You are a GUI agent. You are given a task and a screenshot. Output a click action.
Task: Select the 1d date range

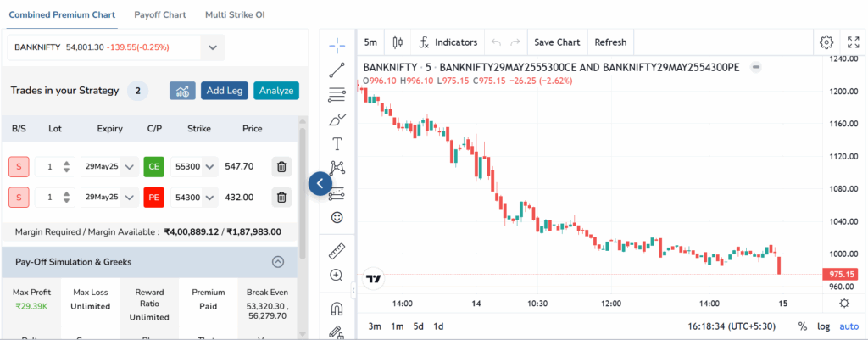[438, 326]
